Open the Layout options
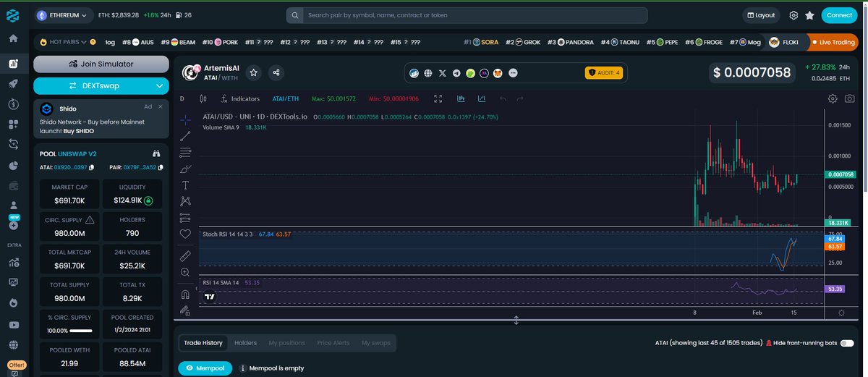 coord(761,15)
